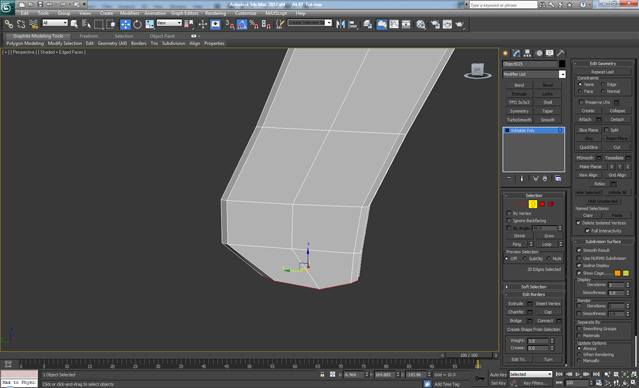Open the Material Editor icon
The image size is (639, 388).
[421, 24]
